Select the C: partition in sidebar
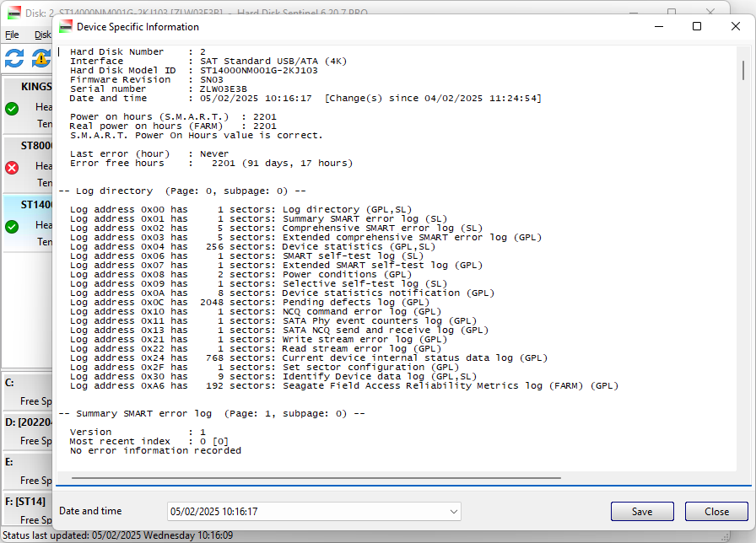Viewport: 756px width, 543px height. pyautogui.click(x=28, y=392)
